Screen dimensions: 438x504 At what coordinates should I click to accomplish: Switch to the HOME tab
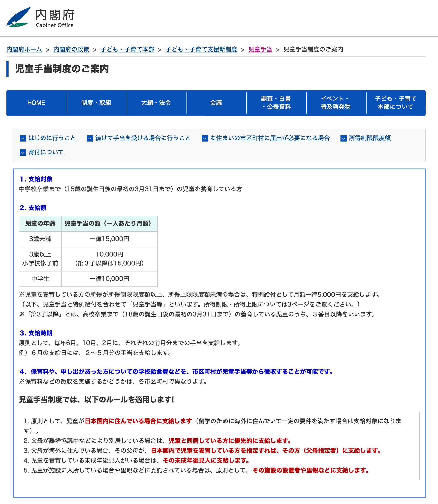coord(36,103)
